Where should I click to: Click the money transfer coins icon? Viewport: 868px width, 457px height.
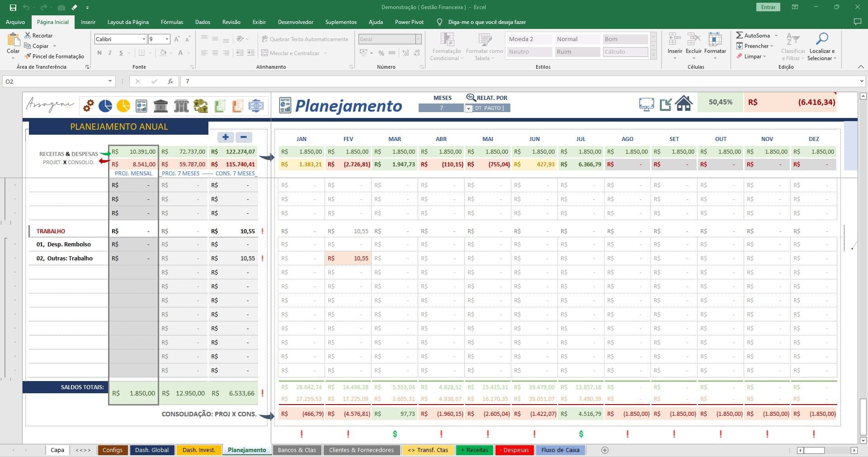(201, 106)
